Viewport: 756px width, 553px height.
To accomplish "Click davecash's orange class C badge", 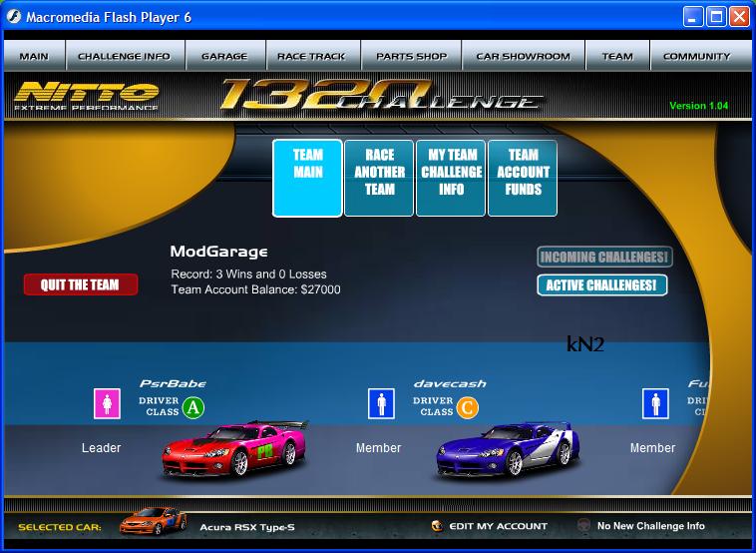I will coord(467,408).
